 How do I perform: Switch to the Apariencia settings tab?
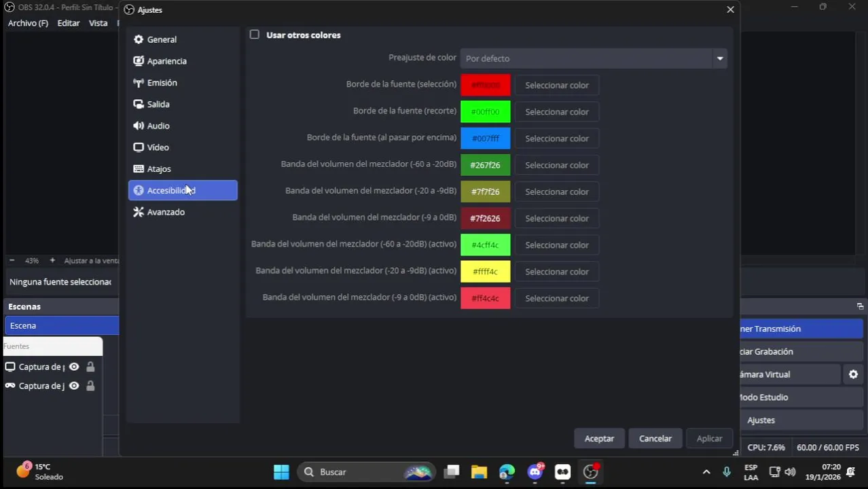[x=183, y=61]
